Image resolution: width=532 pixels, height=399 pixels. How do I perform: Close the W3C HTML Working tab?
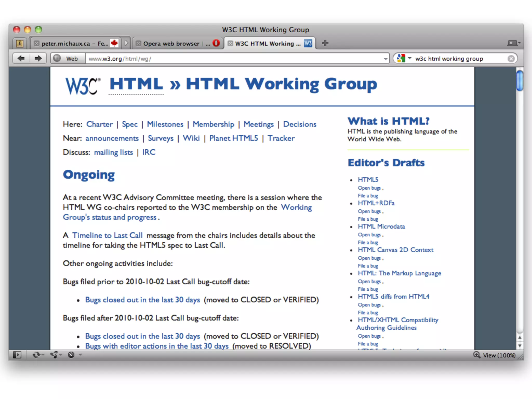[x=230, y=44]
